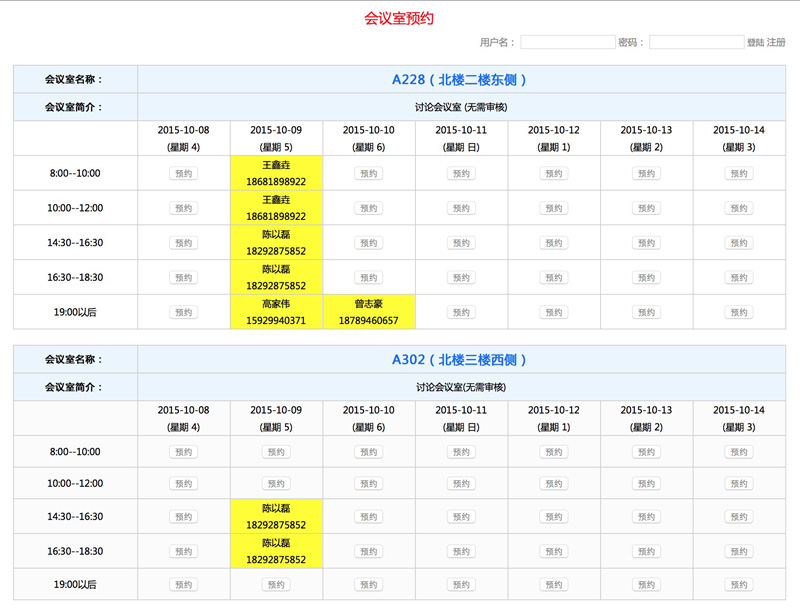Reserve A228 8:00--10:00 on 2015-10-08
Viewport: 800px width, 611px height.
click(183, 173)
